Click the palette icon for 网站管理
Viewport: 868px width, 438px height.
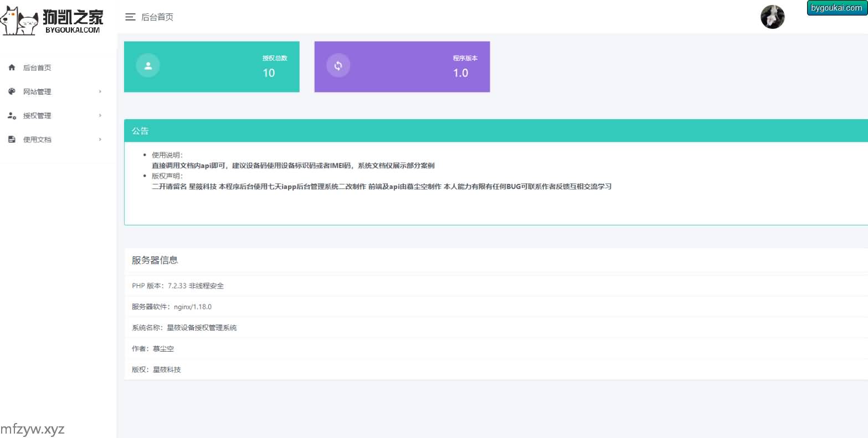[x=12, y=91]
